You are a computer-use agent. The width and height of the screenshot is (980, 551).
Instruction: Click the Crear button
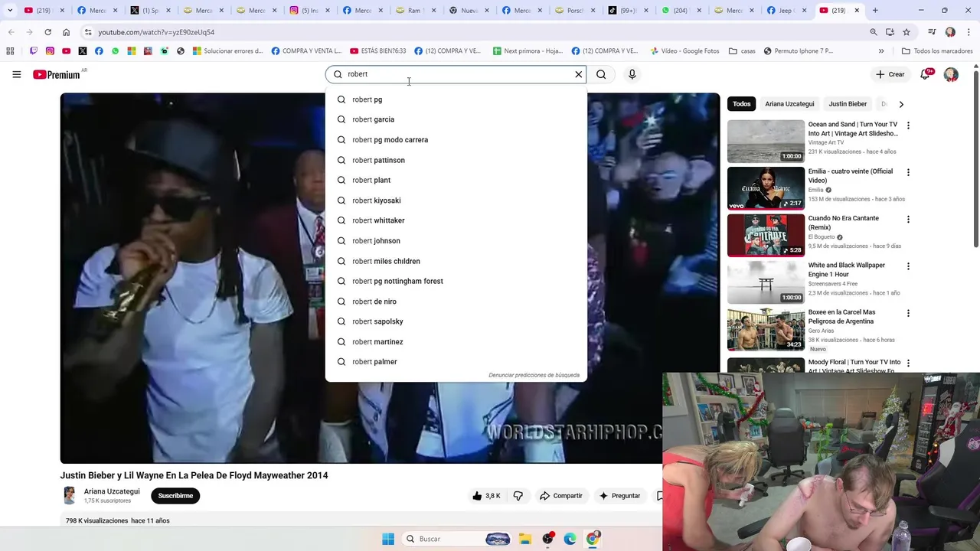click(890, 74)
